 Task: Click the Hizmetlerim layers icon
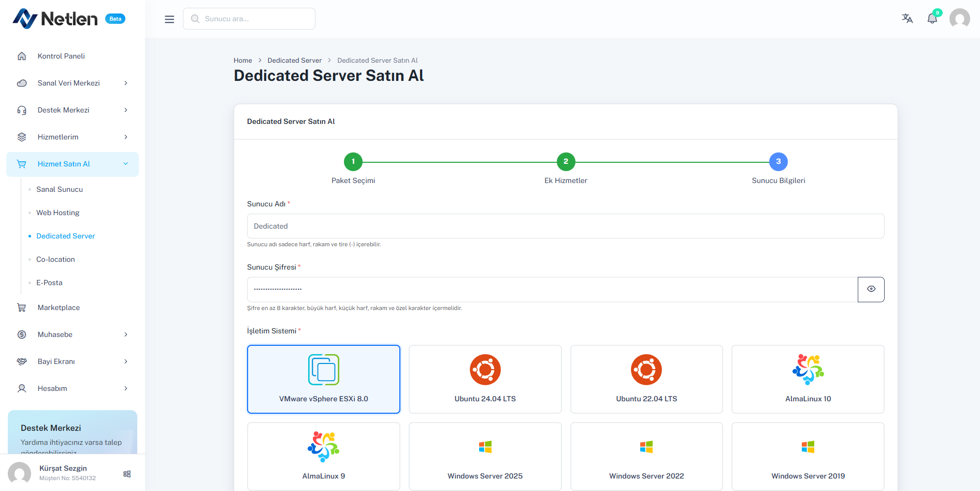tap(22, 137)
